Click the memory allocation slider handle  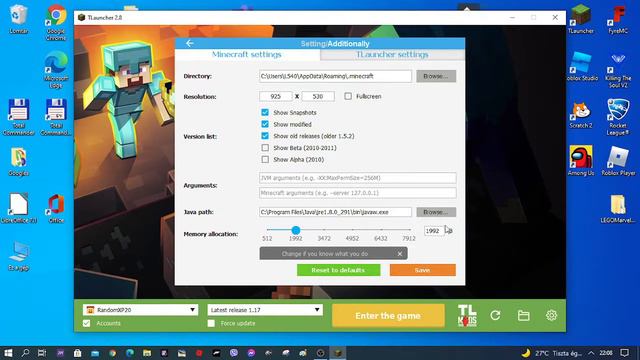pos(296,230)
